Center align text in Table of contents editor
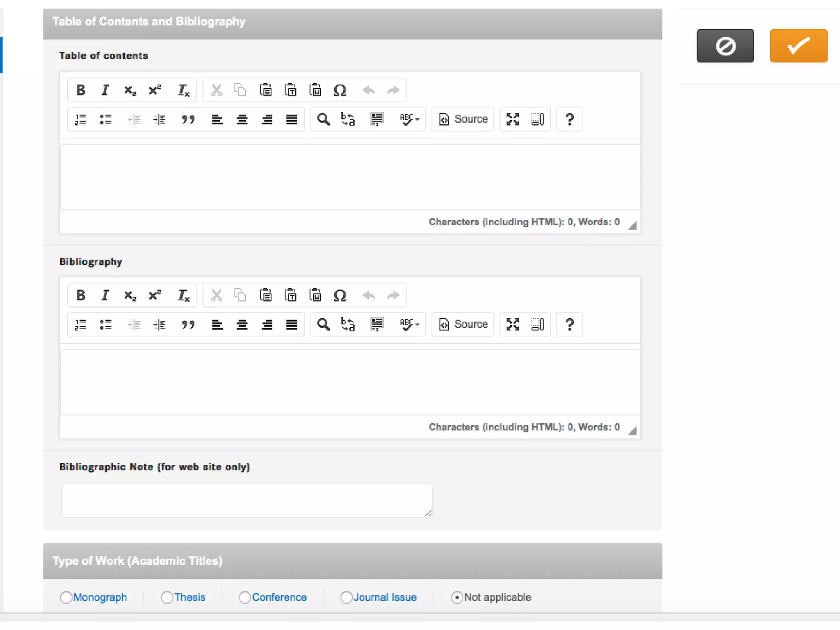 242,119
